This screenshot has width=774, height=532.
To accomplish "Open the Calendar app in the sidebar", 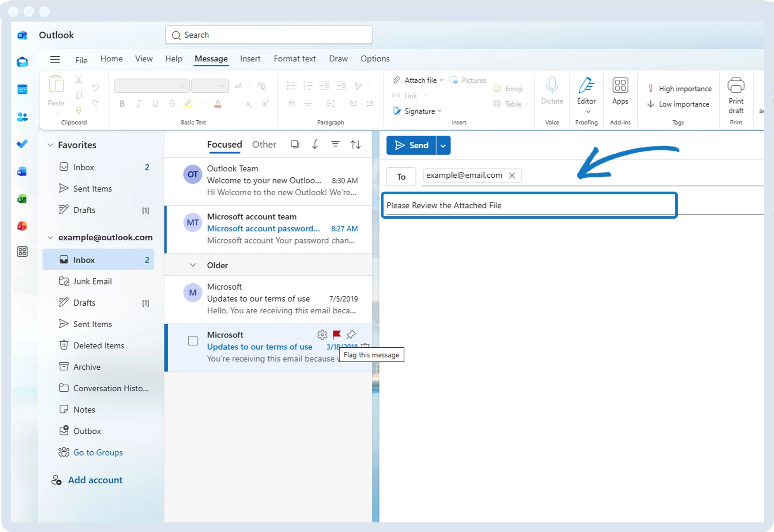I will (x=22, y=90).
